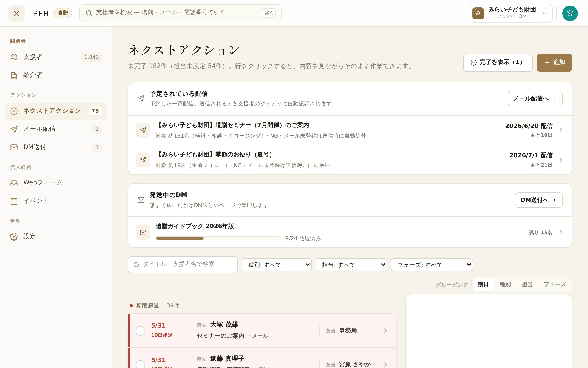Open the 支援者 sidebar menu item

pos(56,57)
